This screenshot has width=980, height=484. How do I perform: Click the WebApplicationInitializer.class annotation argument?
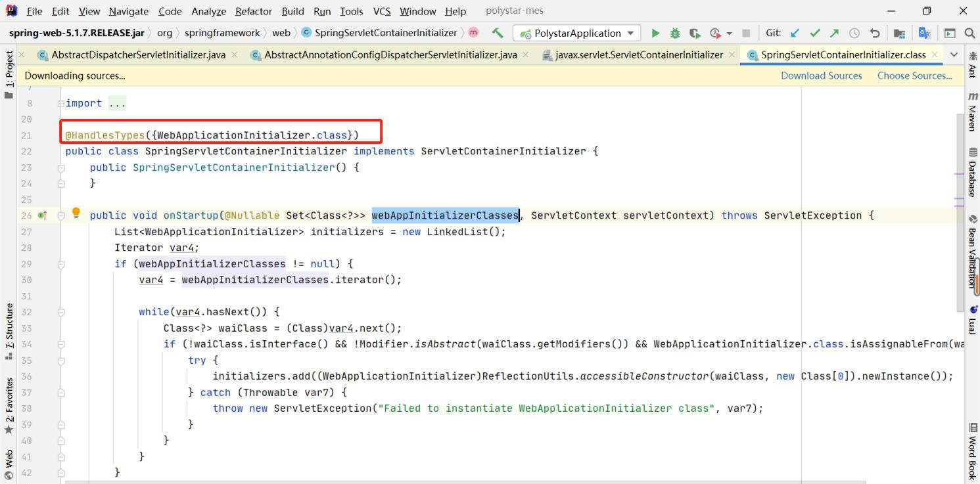click(252, 135)
